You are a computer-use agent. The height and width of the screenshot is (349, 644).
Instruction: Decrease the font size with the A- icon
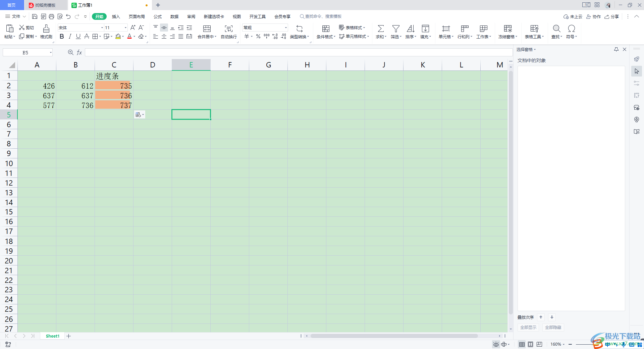(141, 28)
